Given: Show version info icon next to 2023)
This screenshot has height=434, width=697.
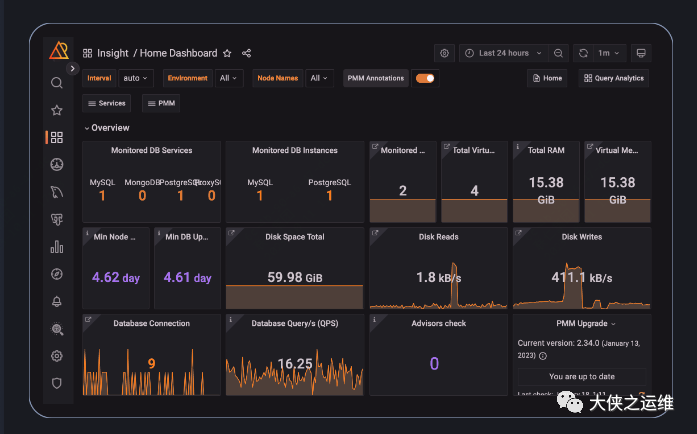Looking at the screenshot, I should point(543,356).
